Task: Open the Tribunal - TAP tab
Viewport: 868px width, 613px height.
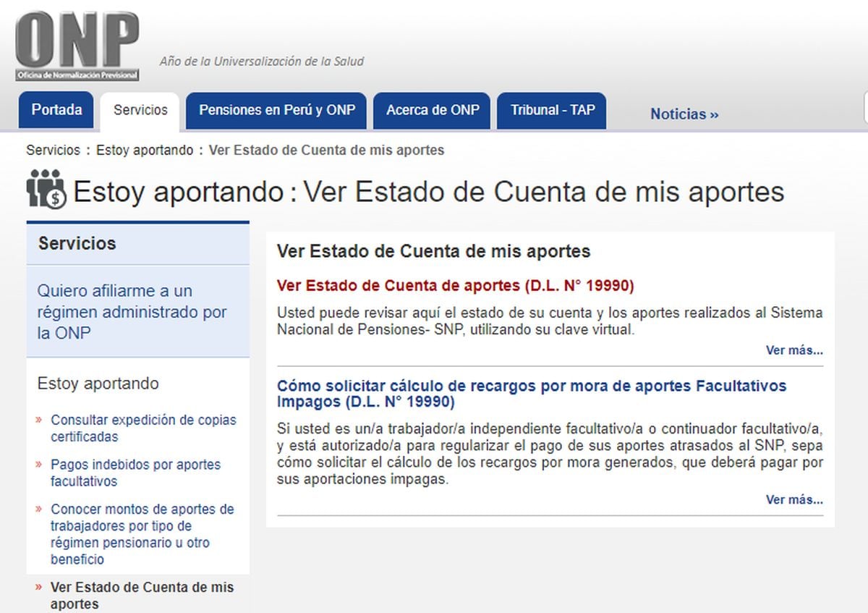Action: click(x=552, y=111)
